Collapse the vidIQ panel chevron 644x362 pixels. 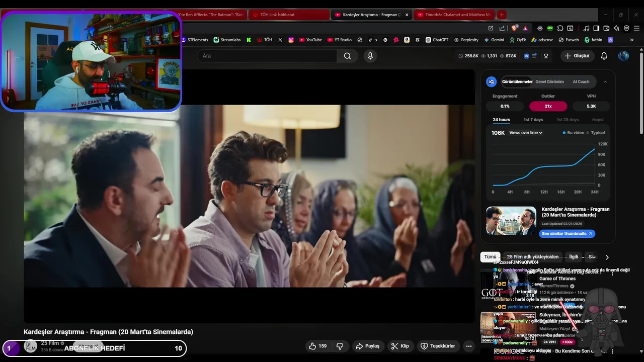click(x=605, y=81)
